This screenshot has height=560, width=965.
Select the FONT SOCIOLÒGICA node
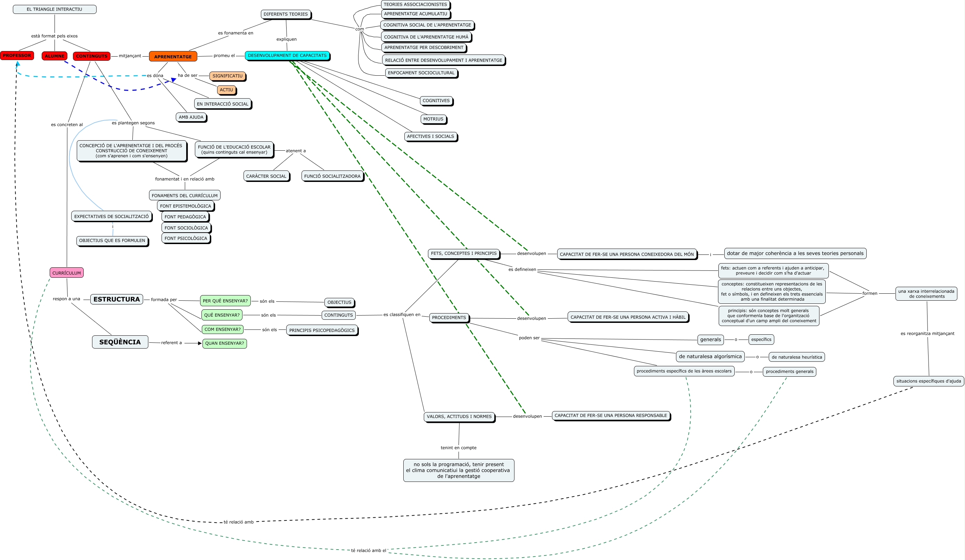point(186,228)
